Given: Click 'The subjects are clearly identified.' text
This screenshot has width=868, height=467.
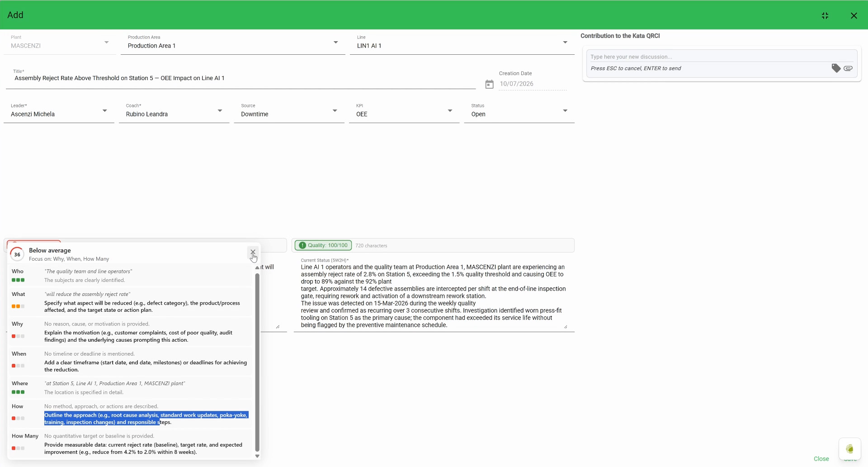Looking at the screenshot, I should click(x=85, y=281).
